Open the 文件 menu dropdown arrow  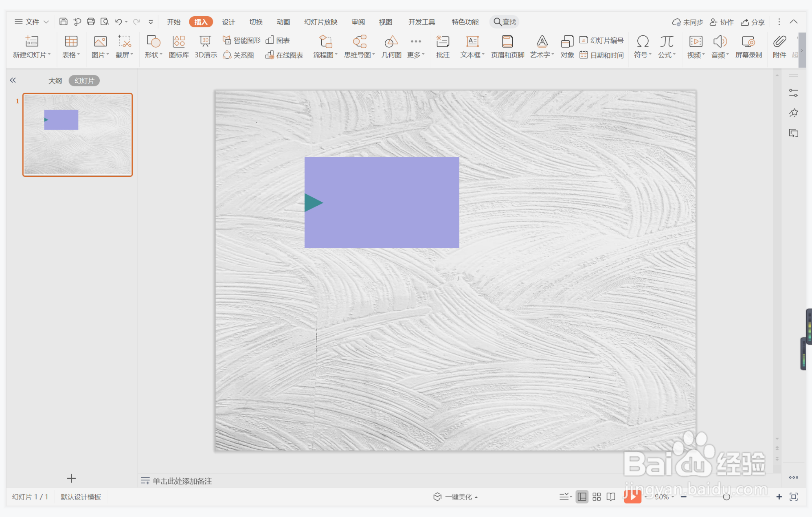click(46, 22)
